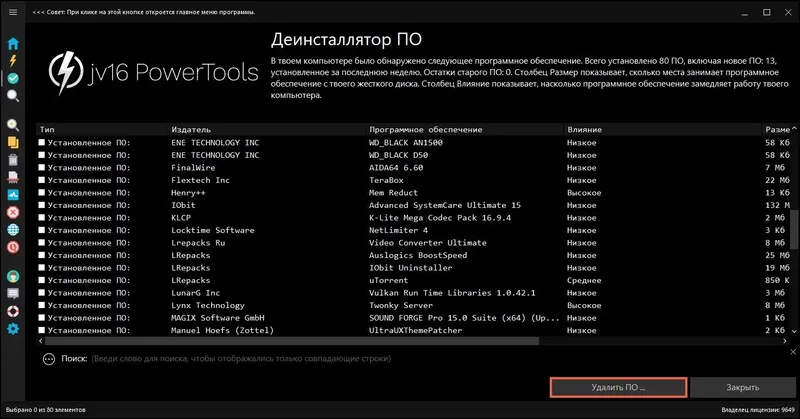Click horizontal scrollbar right arrow
Screen dimensions: 800x419
tap(785, 341)
